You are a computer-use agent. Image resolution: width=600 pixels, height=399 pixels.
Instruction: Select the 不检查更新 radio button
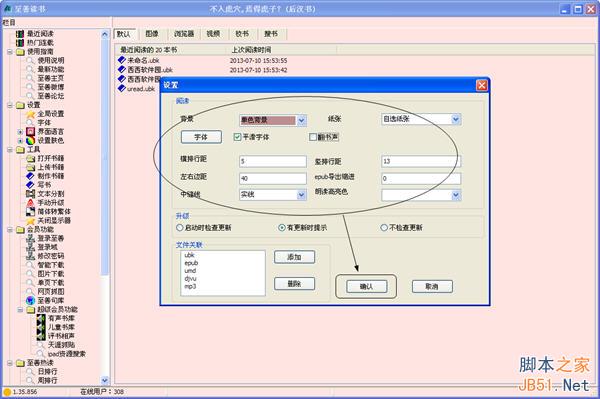pos(384,228)
